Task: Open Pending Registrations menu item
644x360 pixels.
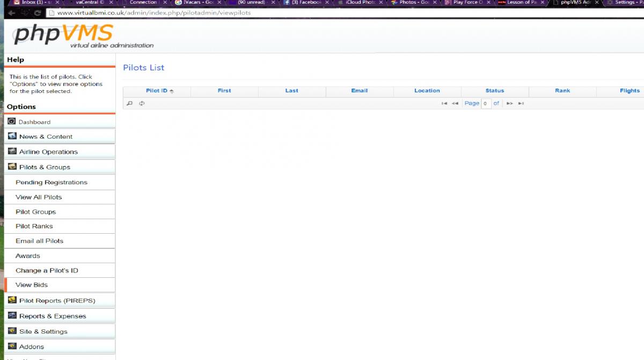Action: pyautogui.click(x=52, y=183)
